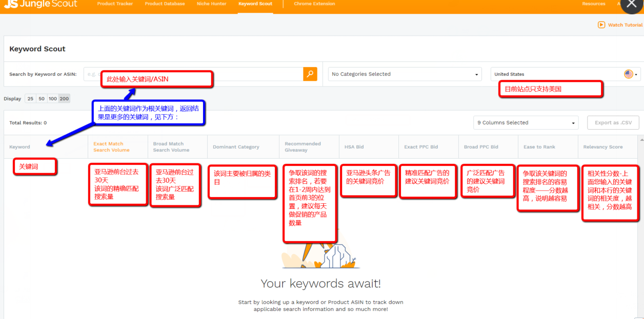The image size is (644, 319).
Task: Click the orange magnifier search button
Action: tap(310, 74)
